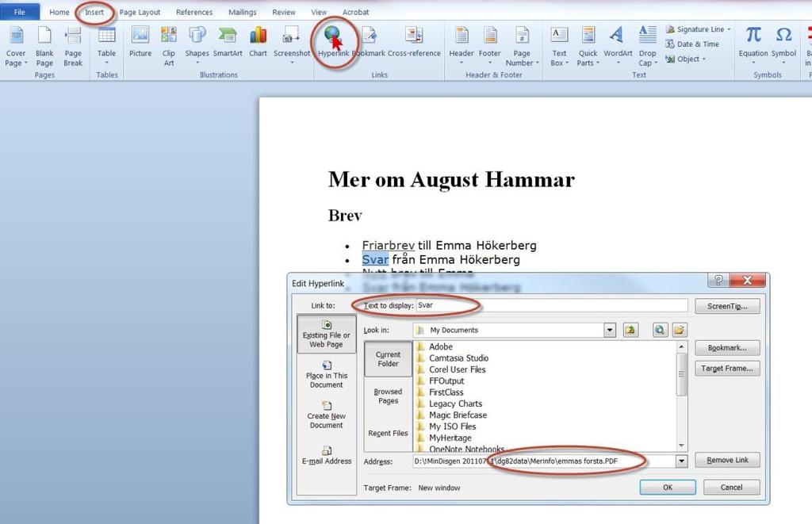Select Existing File or Web Page
812x524 pixels.
tap(326, 334)
